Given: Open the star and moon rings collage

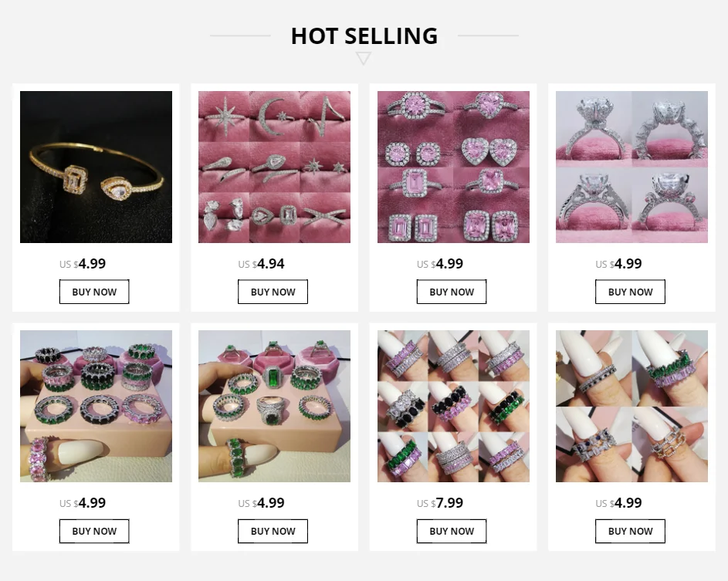Looking at the screenshot, I should [274, 167].
